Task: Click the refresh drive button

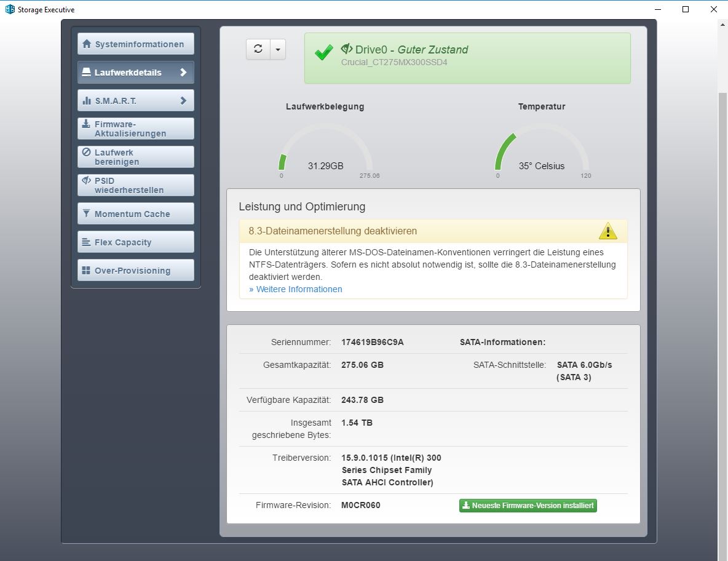Action: click(258, 49)
